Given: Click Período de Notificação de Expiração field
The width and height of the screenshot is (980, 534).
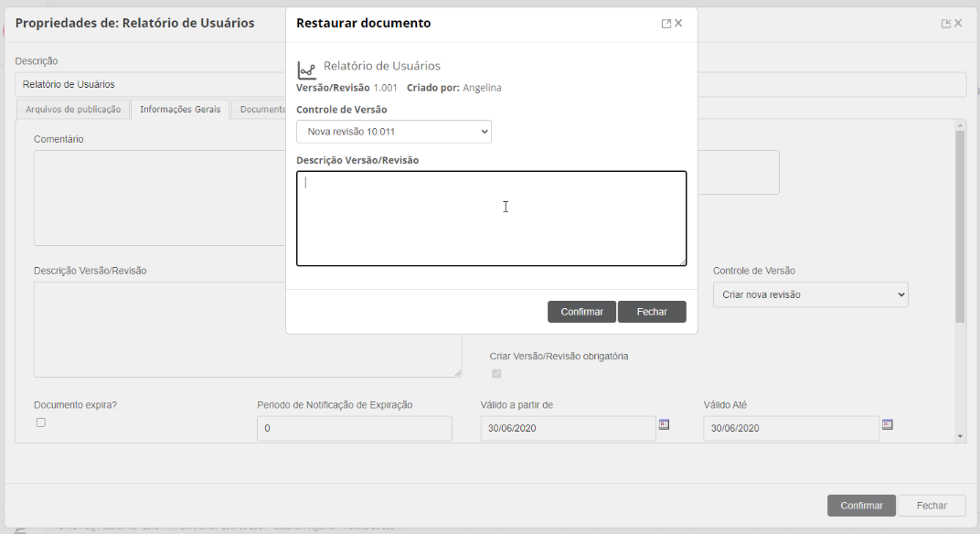Looking at the screenshot, I should 355,428.
